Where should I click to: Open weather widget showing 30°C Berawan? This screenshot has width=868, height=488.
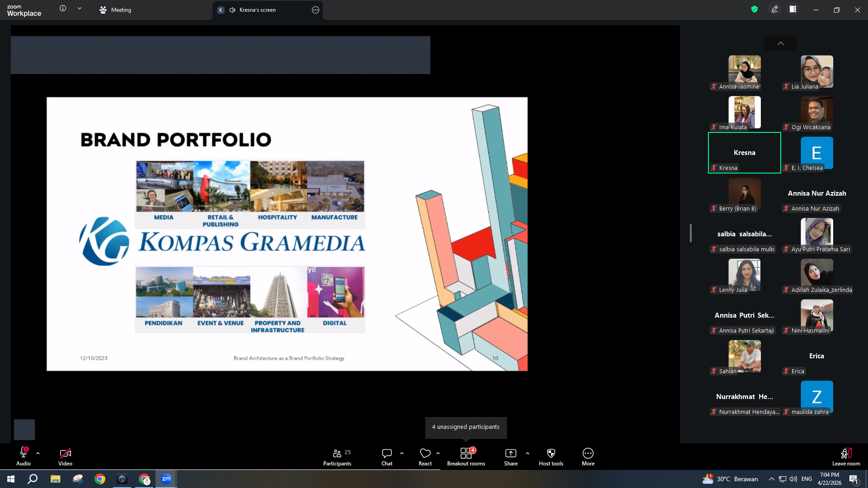[730, 479]
